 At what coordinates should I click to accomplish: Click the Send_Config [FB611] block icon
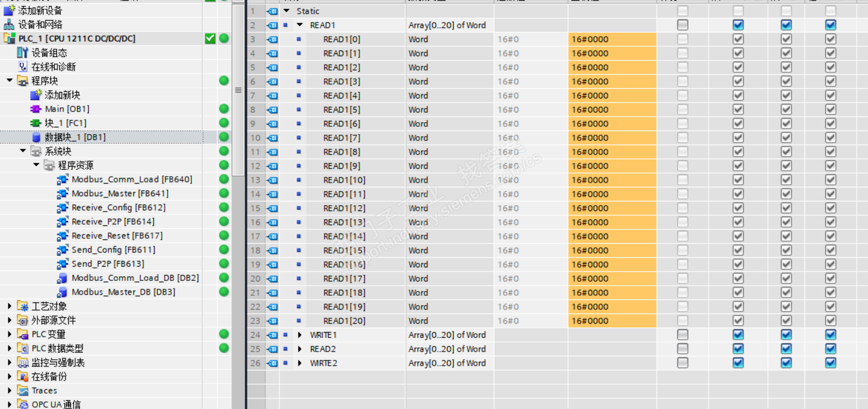[62, 250]
